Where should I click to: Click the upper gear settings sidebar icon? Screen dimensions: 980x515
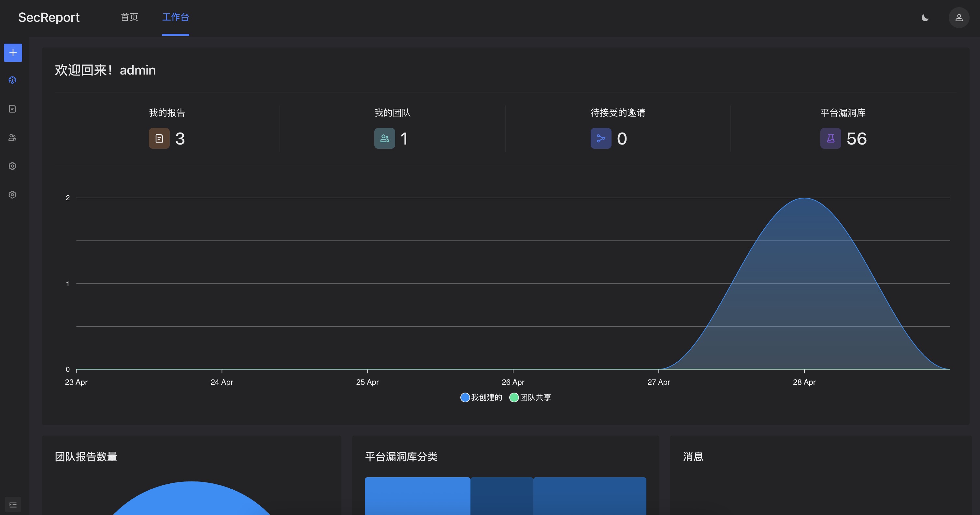pyautogui.click(x=13, y=166)
